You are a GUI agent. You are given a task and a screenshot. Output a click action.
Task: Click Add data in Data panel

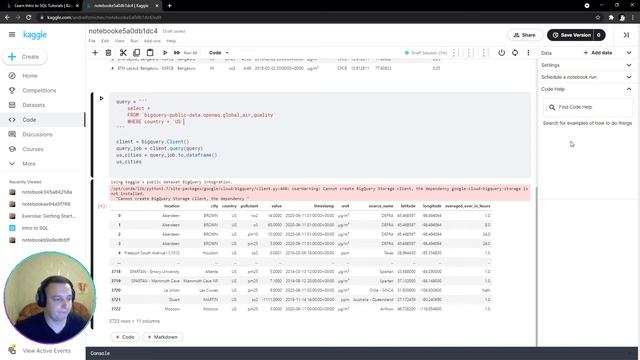coord(598,53)
